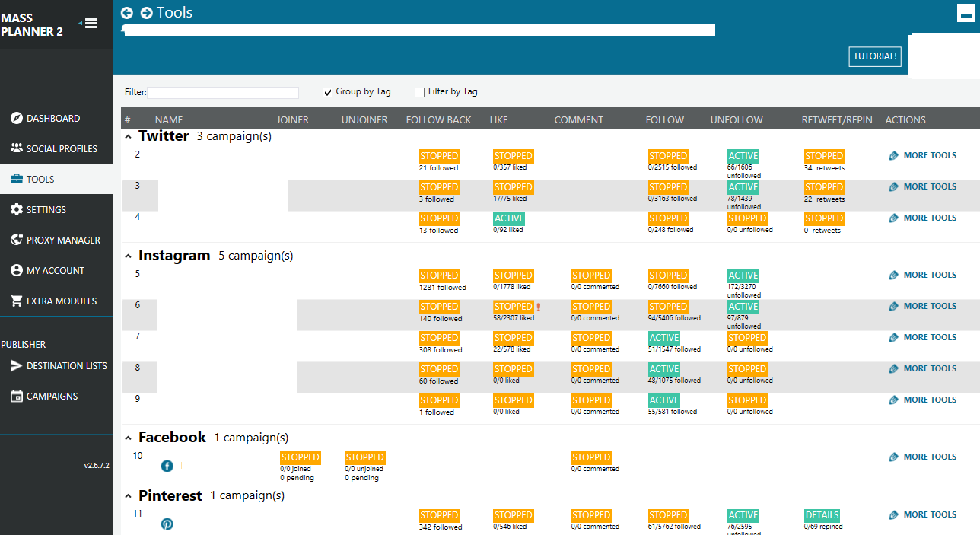Click DETAILS button in Pinterest row 11
980x551 pixels.
pos(822,515)
